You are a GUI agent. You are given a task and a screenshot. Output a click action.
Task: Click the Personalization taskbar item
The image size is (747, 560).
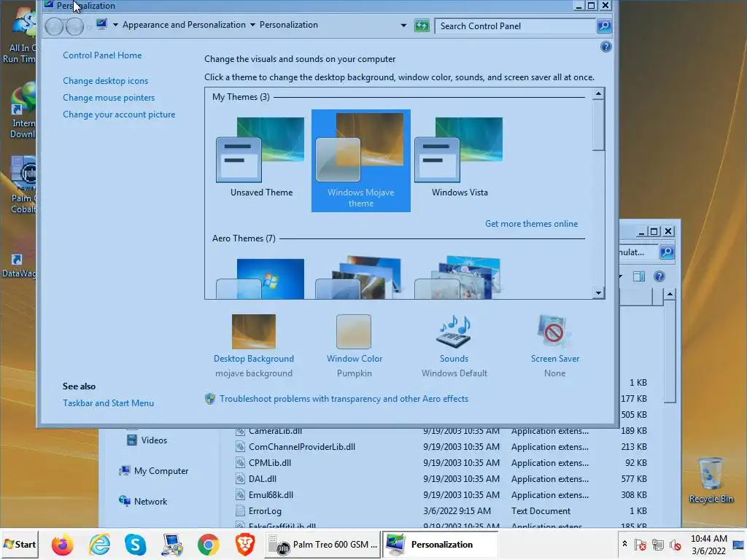(440, 544)
